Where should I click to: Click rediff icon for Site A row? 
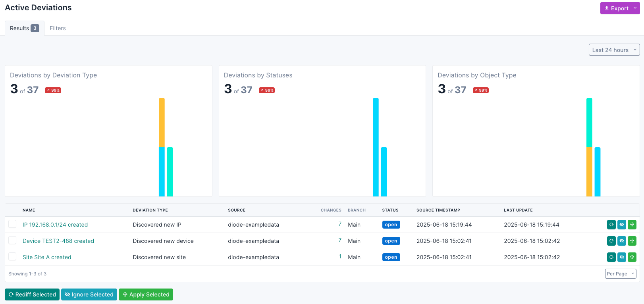coord(611,257)
